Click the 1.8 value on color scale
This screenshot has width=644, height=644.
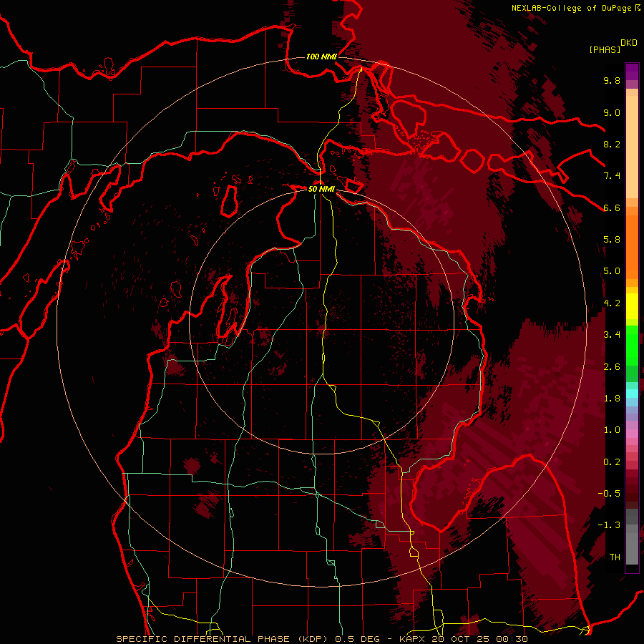click(x=612, y=399)
